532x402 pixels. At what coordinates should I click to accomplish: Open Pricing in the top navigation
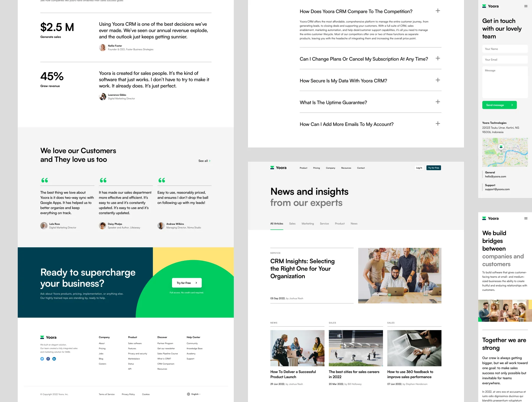[x=317, y=168]
